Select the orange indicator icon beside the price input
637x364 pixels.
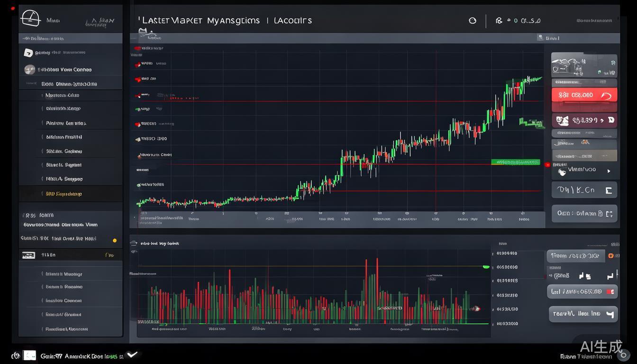point(611,256)
